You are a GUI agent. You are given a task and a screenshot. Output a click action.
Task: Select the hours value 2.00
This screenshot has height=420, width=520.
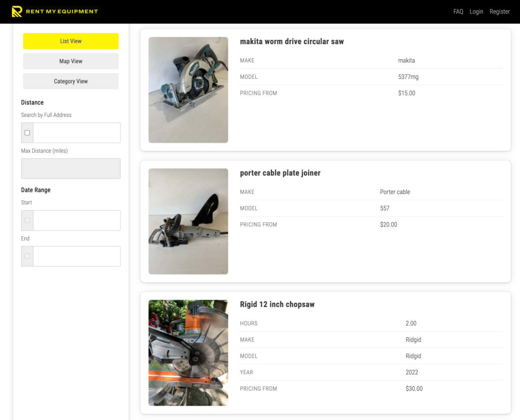coord(411,323)
